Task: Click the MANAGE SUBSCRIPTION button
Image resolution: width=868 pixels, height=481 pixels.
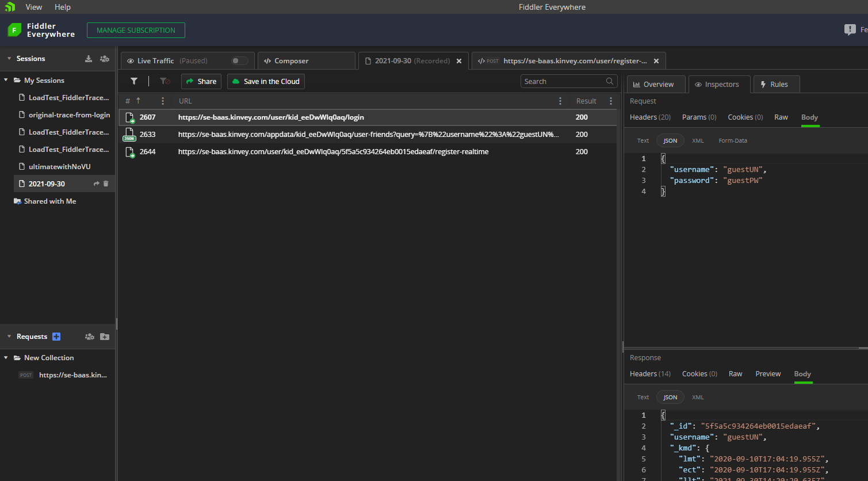Action: 136,30
